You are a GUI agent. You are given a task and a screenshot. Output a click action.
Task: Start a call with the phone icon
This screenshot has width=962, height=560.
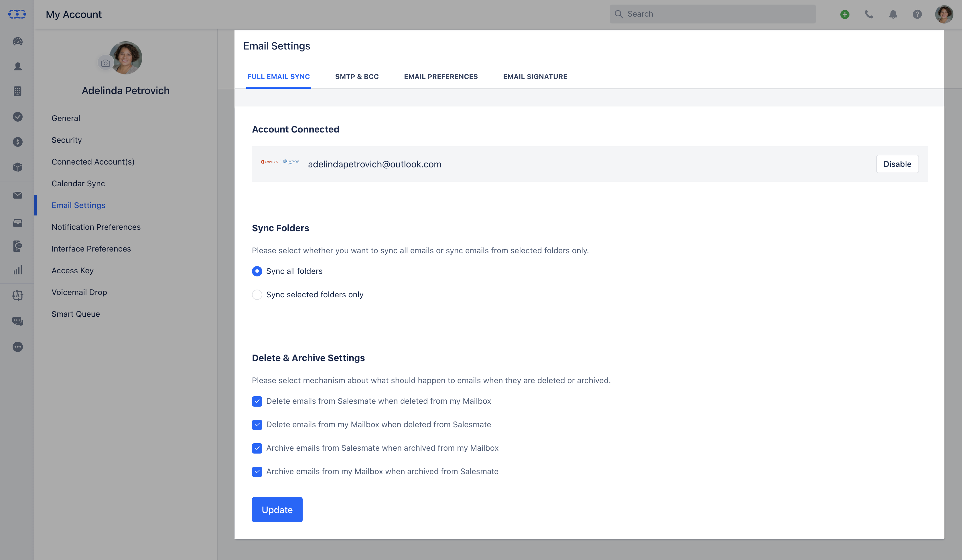click(x=869, y=14)
